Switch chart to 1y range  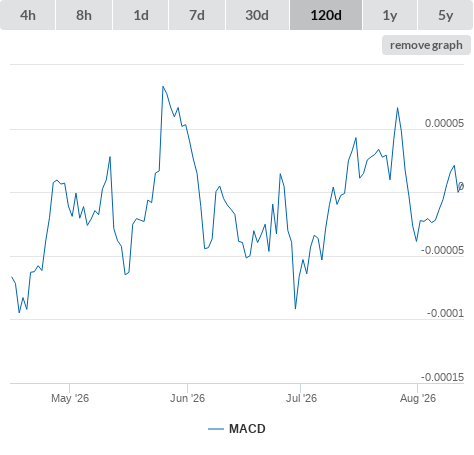click(390, 15)
